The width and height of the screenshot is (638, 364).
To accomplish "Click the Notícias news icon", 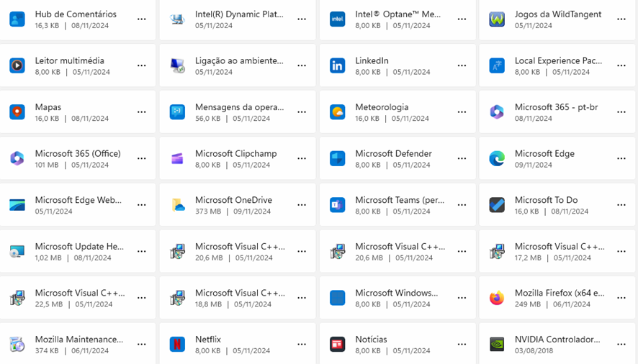I will tap(337, 344).
